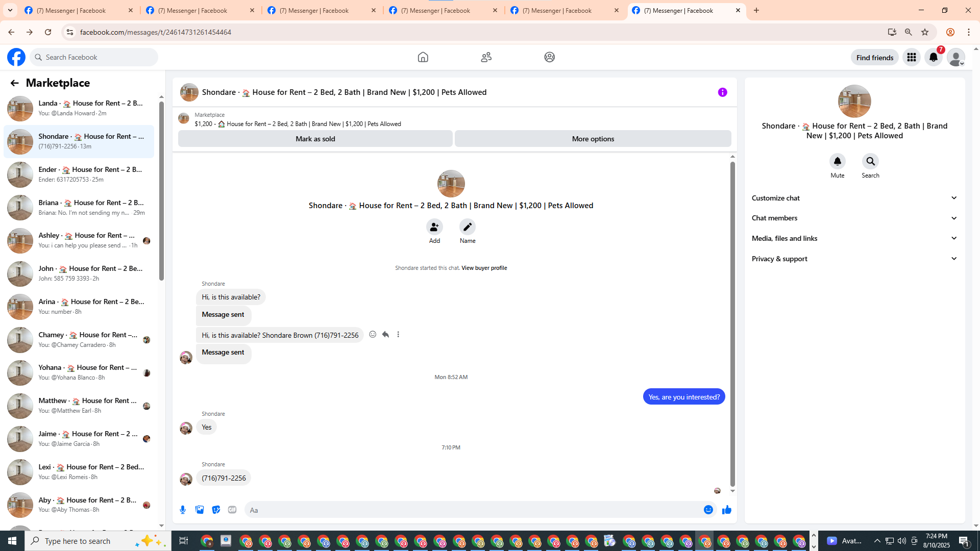Go to the Friends tab in top navigation
980x551 pixels.
tap(486, 57)
